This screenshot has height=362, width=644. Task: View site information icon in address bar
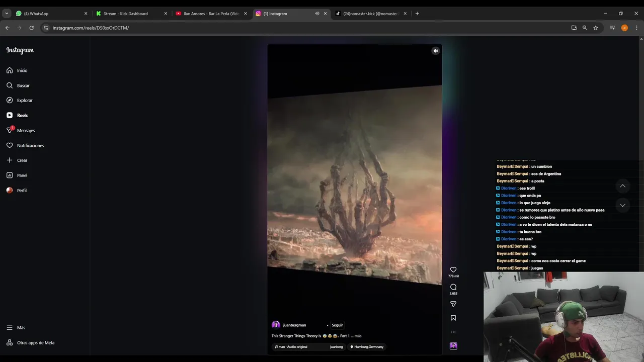(45, 28)
